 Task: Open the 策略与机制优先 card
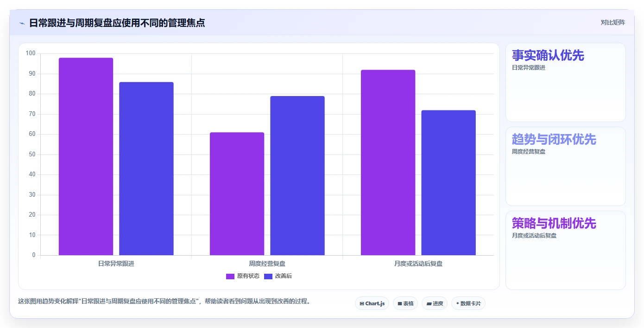[x=565, y=251]
